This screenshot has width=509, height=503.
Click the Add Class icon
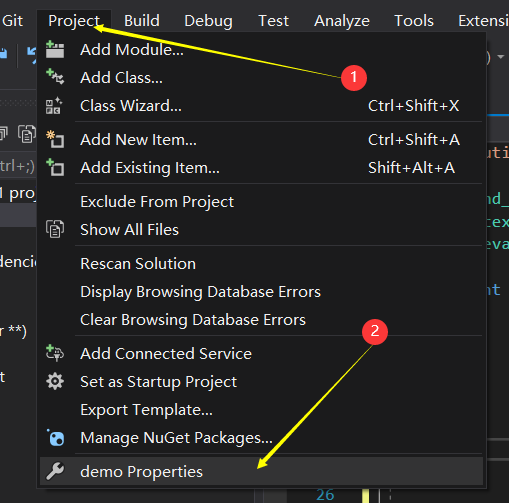click(x=55, y=77)
